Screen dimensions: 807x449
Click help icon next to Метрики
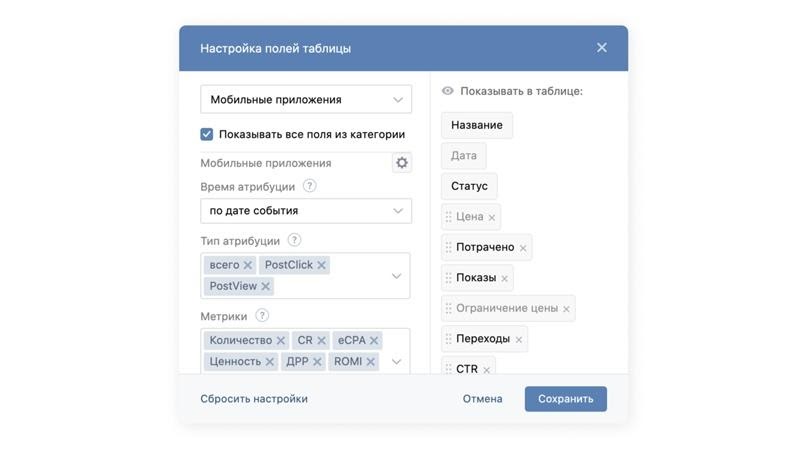[262, 316]
